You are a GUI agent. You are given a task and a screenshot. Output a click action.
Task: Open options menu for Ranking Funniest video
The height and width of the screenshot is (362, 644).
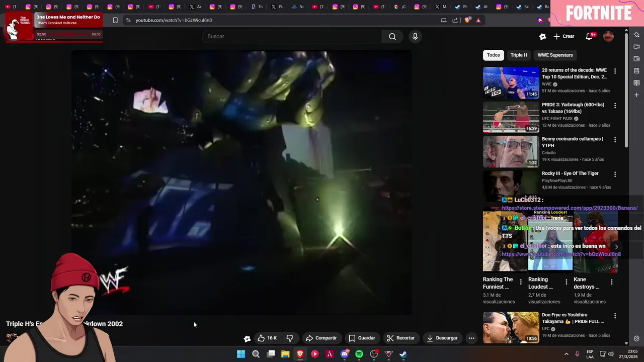521,282
